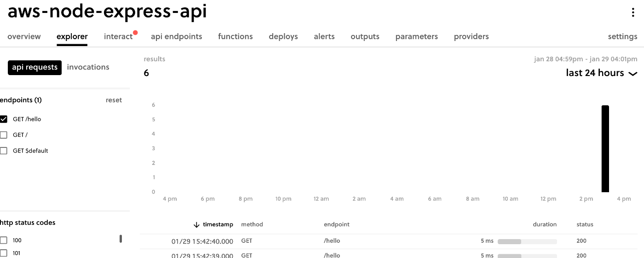This screenshot has height=258, width=644.
Task: Switch to the invocations view
Action: tap(88, 67)
